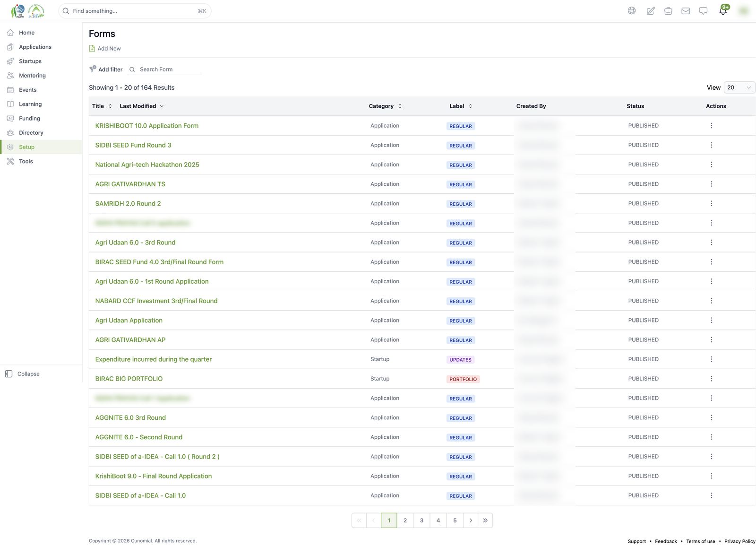The height and width of the screenshot is (547, 756).
Task: Open Privacy Policy footer link
Action: click(x=740, y=541)
